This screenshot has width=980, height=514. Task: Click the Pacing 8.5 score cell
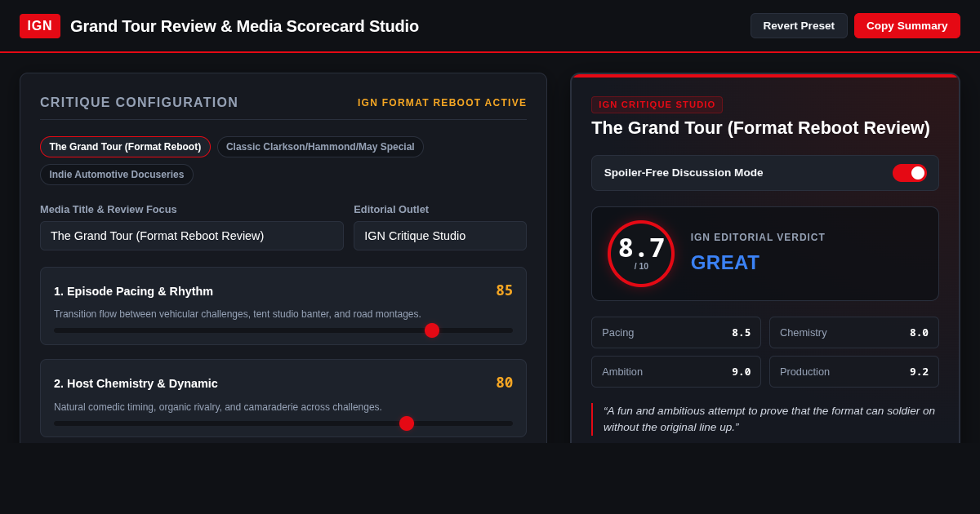[x=676, y=333]
